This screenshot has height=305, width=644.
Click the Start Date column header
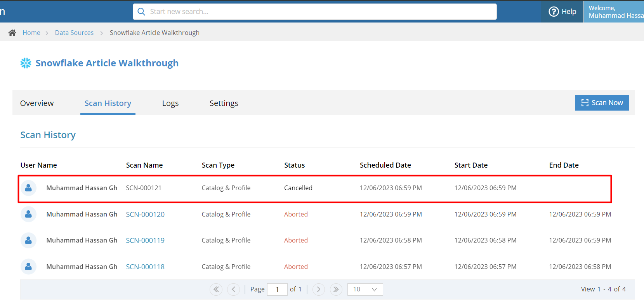click(x=471, y=165)
